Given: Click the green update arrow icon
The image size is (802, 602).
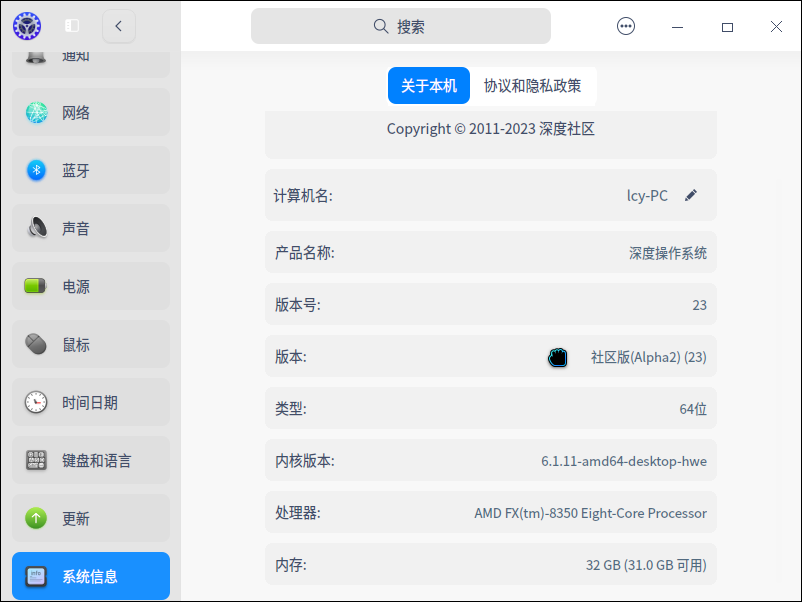Looking at the screenshot, I should click(x=36, y=518).
